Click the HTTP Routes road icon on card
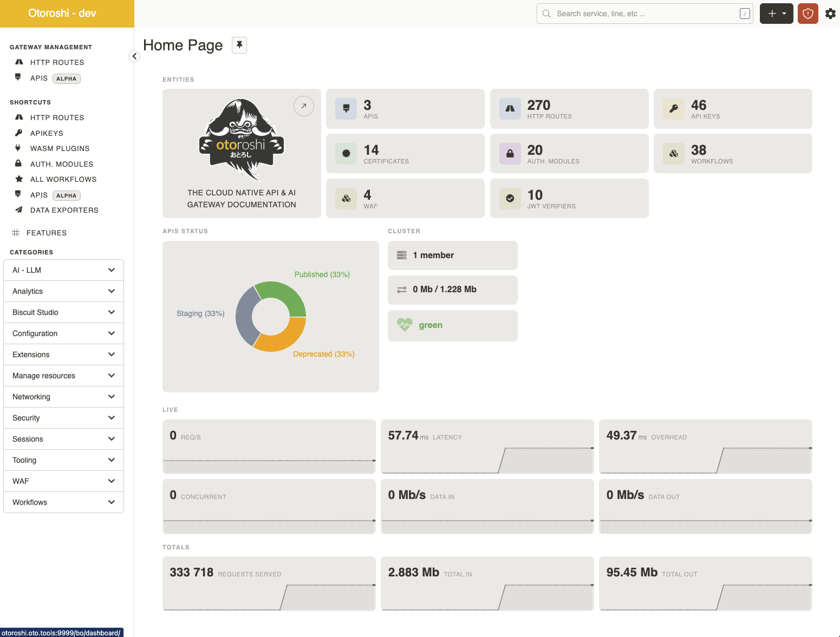The image size is (840, 637). click(x=510, y=108)
